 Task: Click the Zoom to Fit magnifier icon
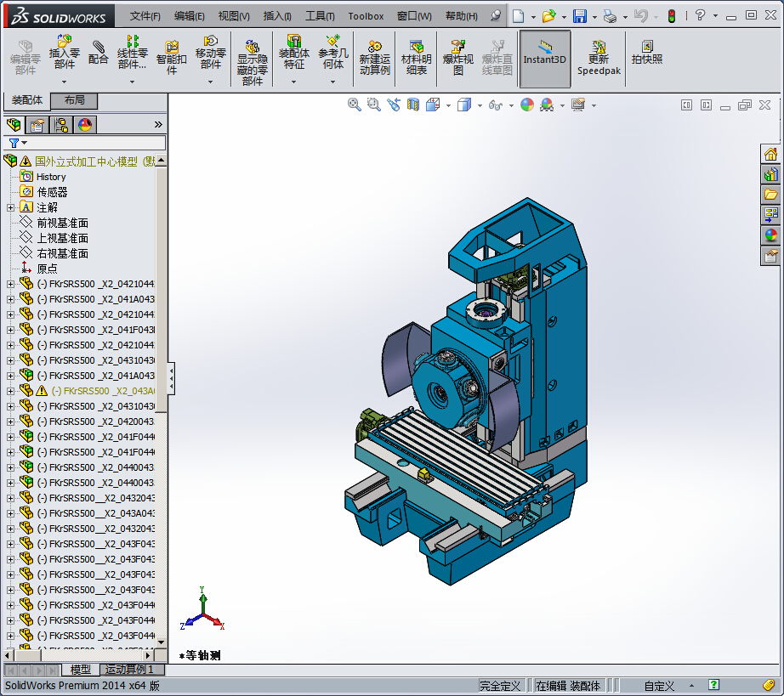coord(354,105)
